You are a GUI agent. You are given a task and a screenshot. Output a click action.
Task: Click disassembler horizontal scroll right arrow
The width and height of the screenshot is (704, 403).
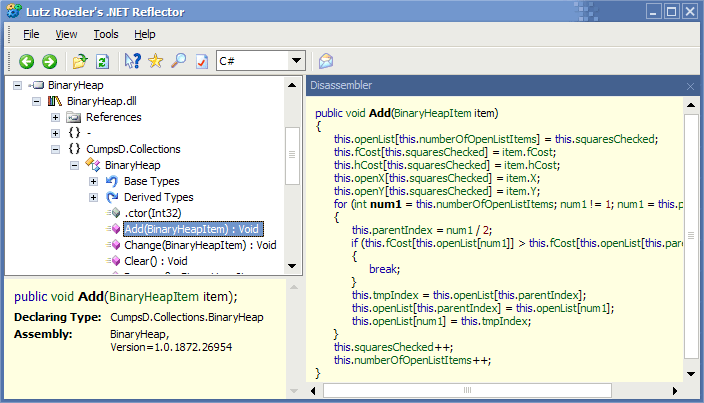[674, 391]
